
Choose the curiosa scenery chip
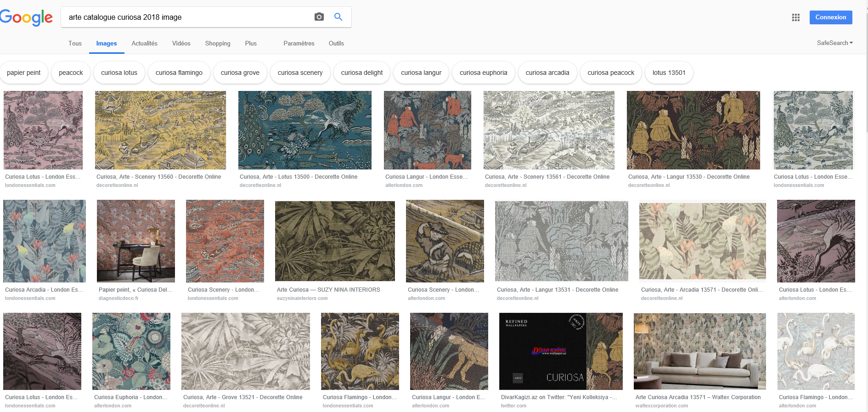click(300, 73)
